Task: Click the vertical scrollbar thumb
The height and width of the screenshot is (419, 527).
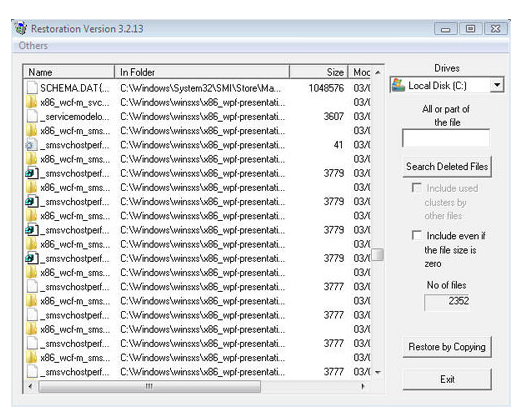Action: (377, 254)
